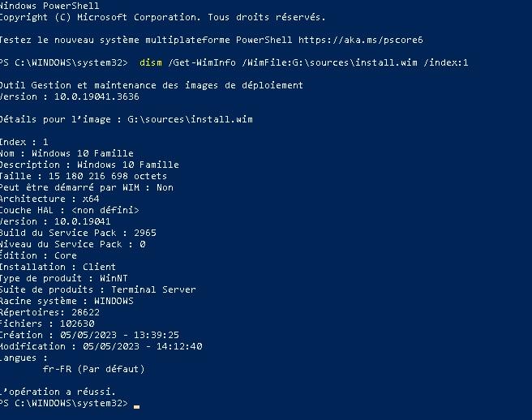Image resolution: width=532 pixels, height=420 pixels.
Task: Click the "fr-FR (Par défaut)" language entry
Action: tap(93, 369)
